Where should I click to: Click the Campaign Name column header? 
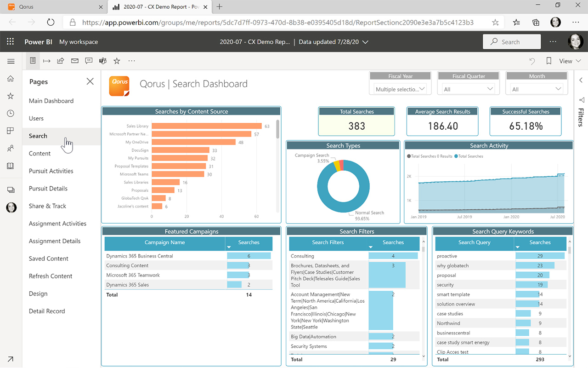tap(165, 242)
